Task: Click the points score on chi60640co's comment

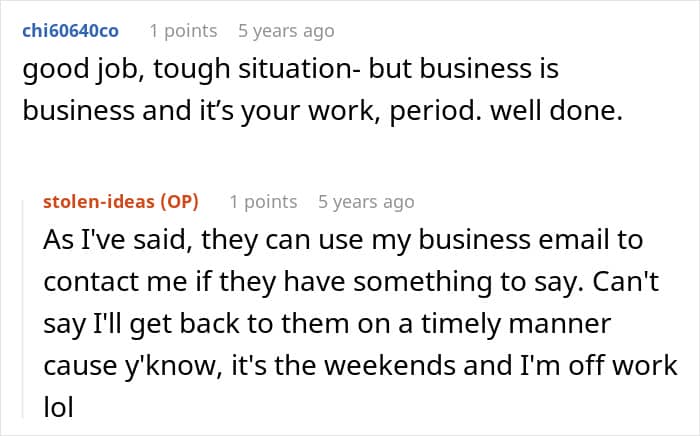Action: 183,31
